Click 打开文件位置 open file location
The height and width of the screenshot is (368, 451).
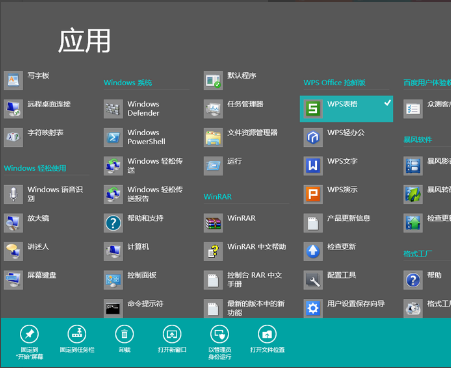267,339
